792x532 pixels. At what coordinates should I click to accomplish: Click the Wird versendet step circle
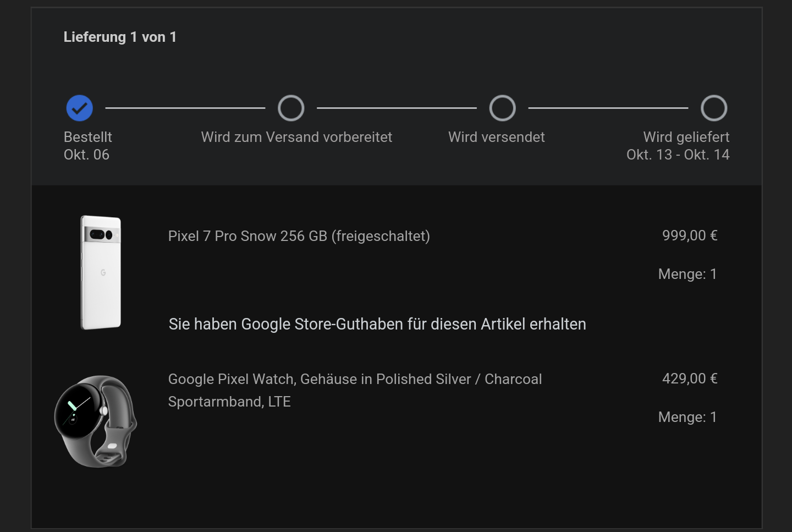coord(502,108)
